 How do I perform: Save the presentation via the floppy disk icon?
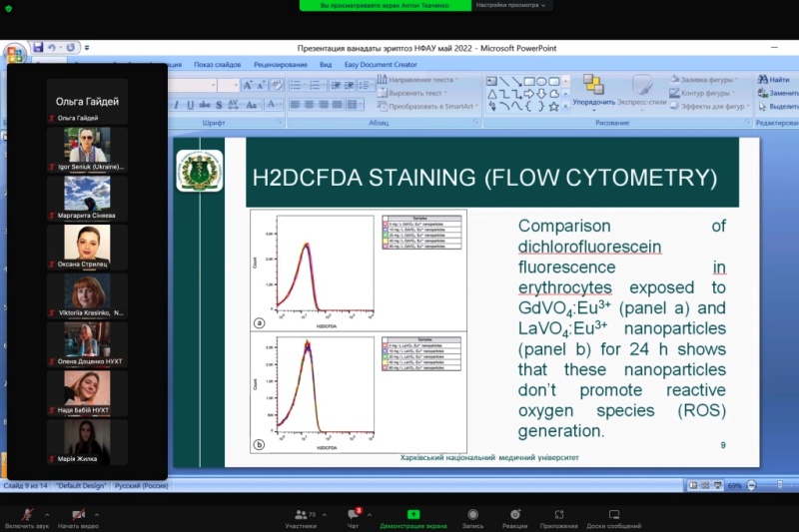(38, 47)
